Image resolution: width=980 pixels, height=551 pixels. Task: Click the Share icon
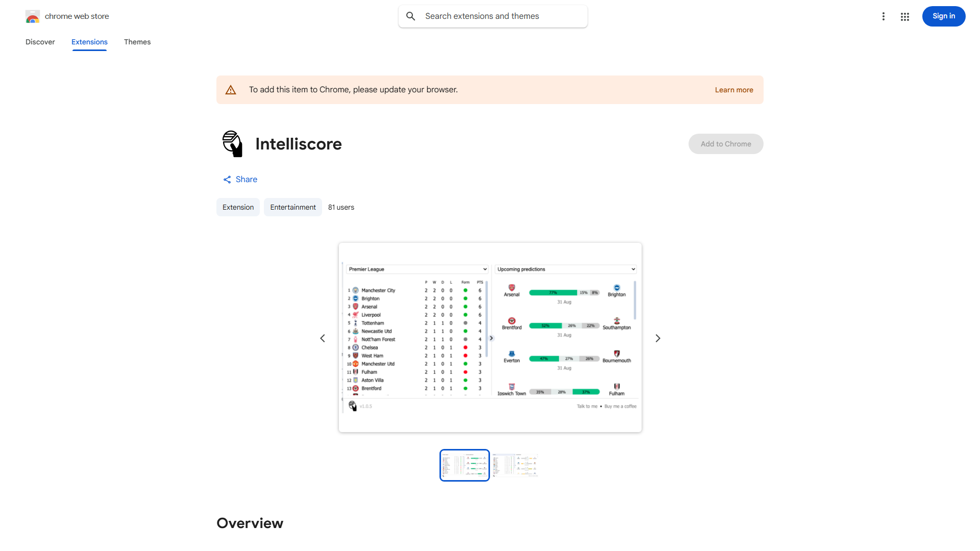pyautogui.click(x=227, y=180)
